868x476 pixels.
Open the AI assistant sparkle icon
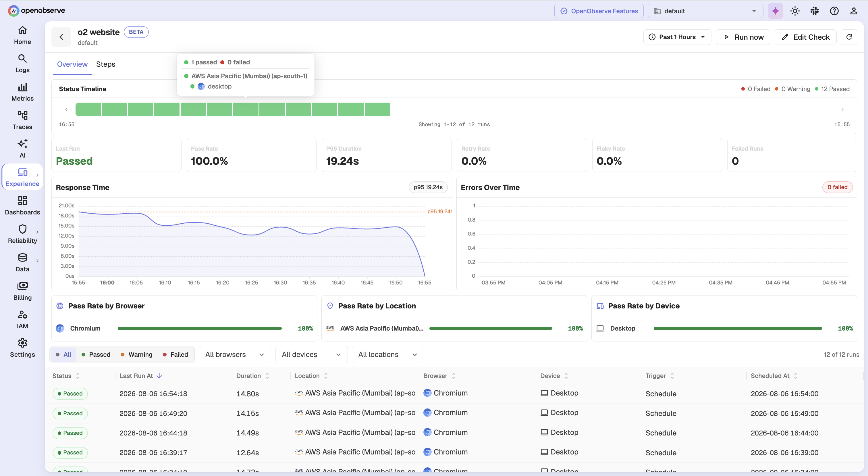pyautogui.click(x=775, y=11)
